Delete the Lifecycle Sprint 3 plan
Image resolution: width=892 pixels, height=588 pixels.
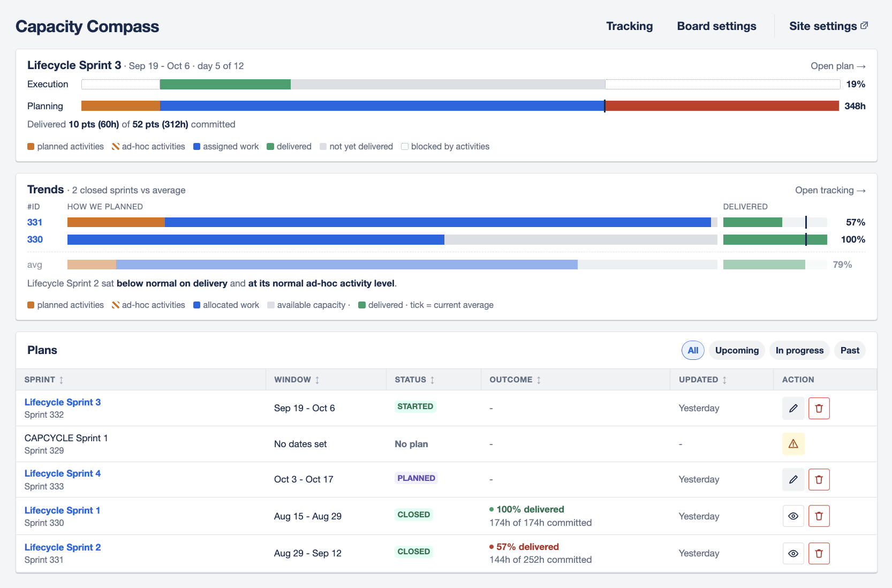click(x=819, y=408)
